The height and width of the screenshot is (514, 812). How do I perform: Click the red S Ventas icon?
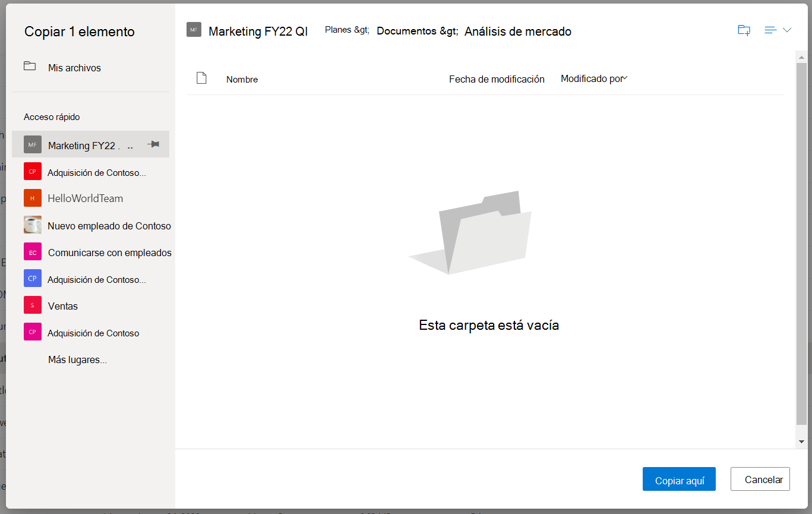pos(33,305)
